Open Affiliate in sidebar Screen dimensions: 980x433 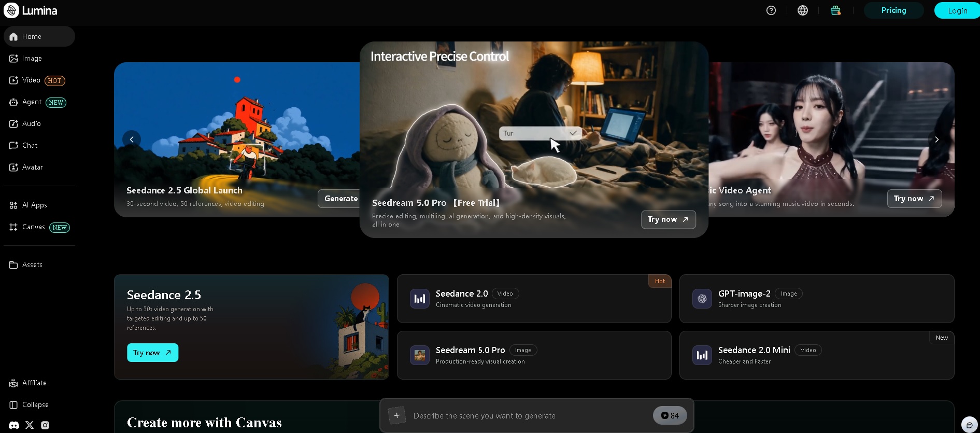coord(39,383)
